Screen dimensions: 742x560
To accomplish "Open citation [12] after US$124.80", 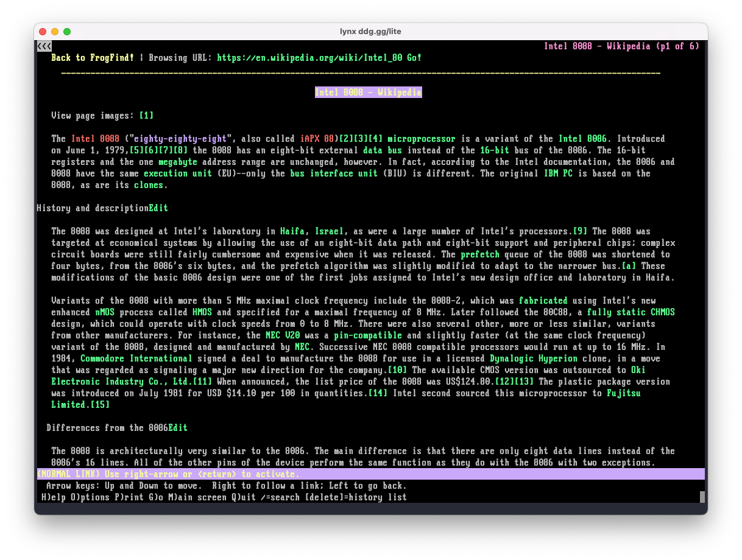I will point(504,382).
